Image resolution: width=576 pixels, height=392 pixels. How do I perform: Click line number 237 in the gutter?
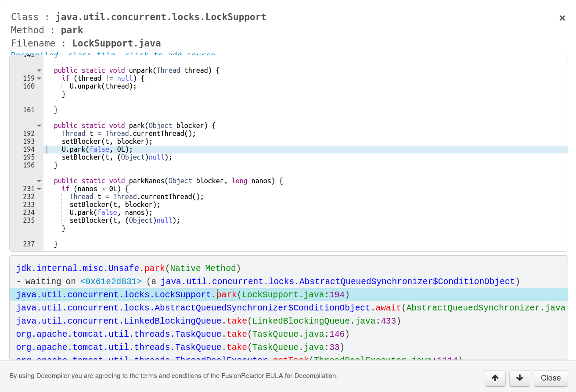[x=29, y=244]
